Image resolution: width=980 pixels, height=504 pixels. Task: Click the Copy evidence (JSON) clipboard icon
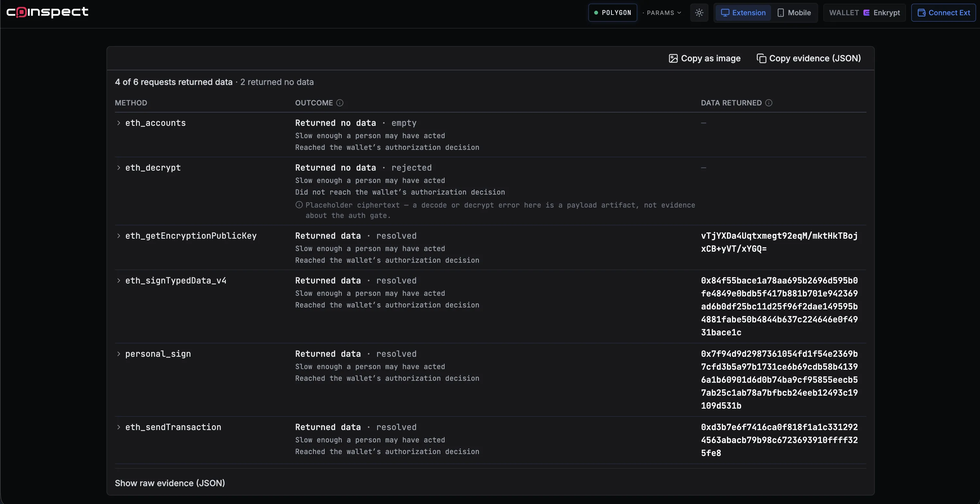(x=761, y=58)
